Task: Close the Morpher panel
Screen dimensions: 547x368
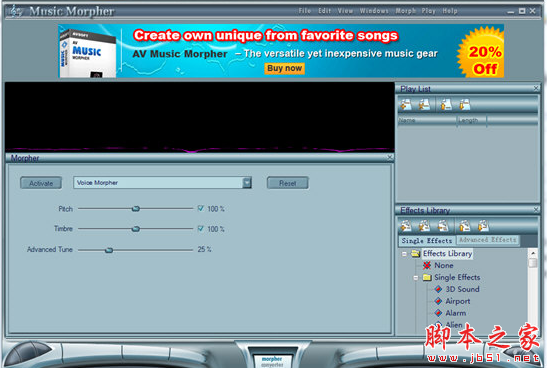Action: click(x=390, y=158)
